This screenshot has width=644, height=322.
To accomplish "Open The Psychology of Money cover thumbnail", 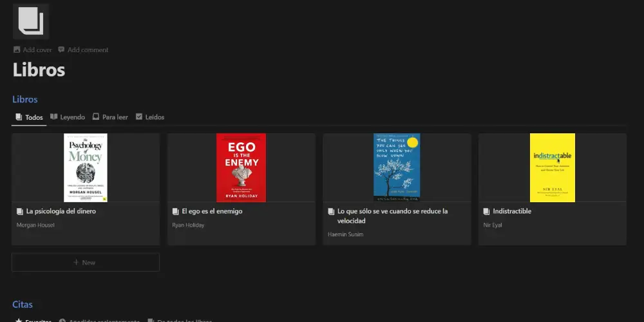I will click(x=86, y=167).
